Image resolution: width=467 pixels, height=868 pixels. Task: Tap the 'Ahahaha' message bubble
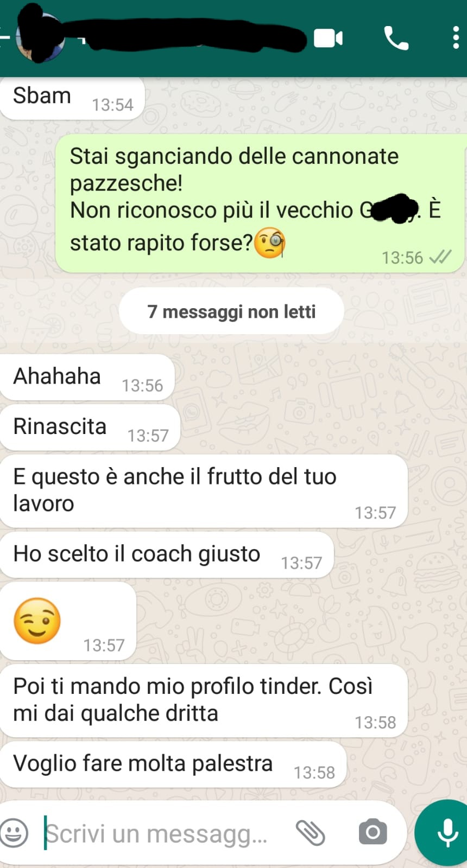tap(87, 378)
